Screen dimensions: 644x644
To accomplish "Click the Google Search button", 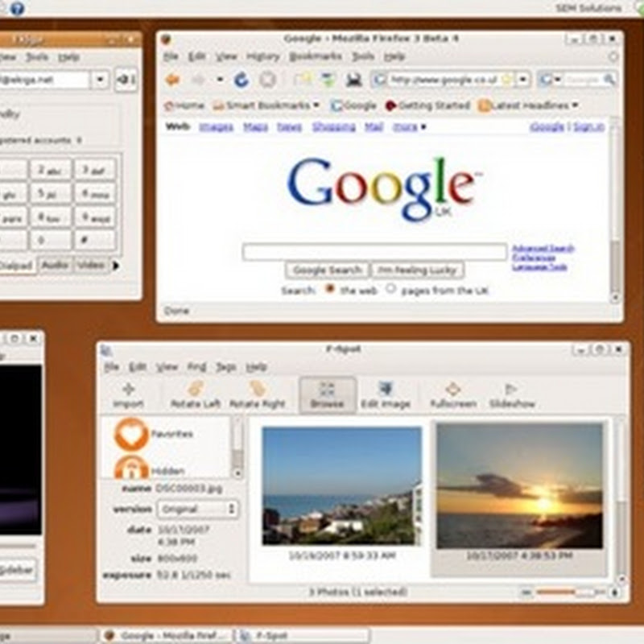I will [326, 270].
